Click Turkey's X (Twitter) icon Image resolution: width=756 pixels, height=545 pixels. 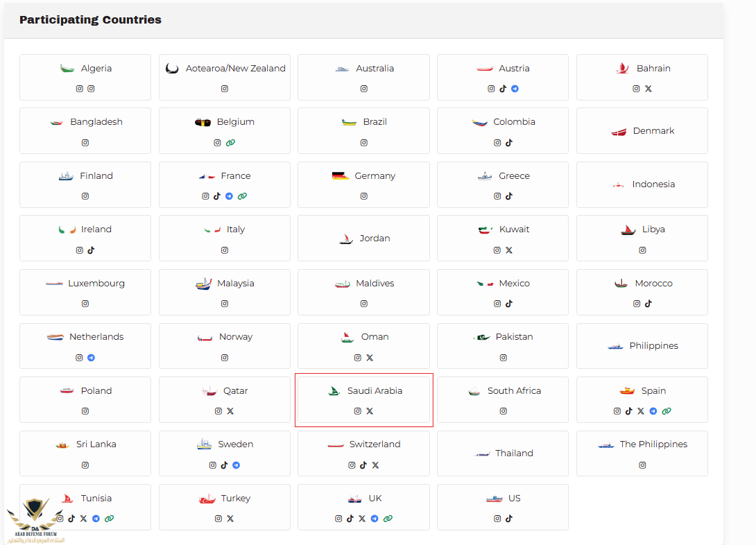pos(230,519)
